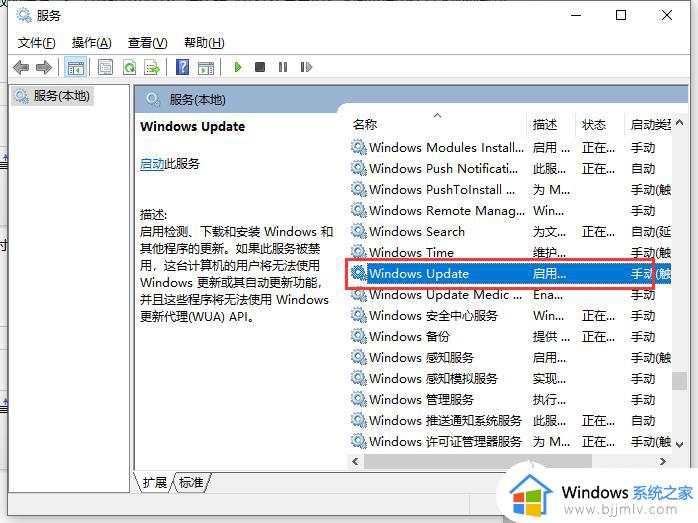Click the gear icon beside Windows 备份

(358, 336)
